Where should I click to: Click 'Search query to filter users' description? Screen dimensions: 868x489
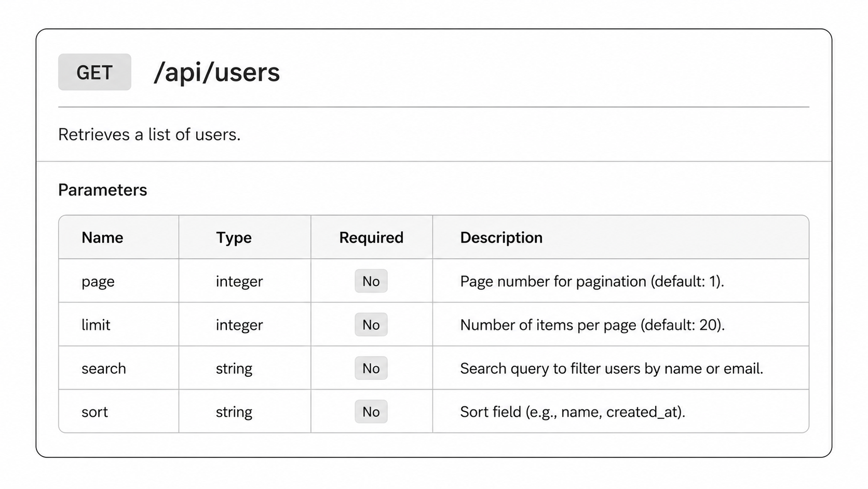click(x=612, y=368)
